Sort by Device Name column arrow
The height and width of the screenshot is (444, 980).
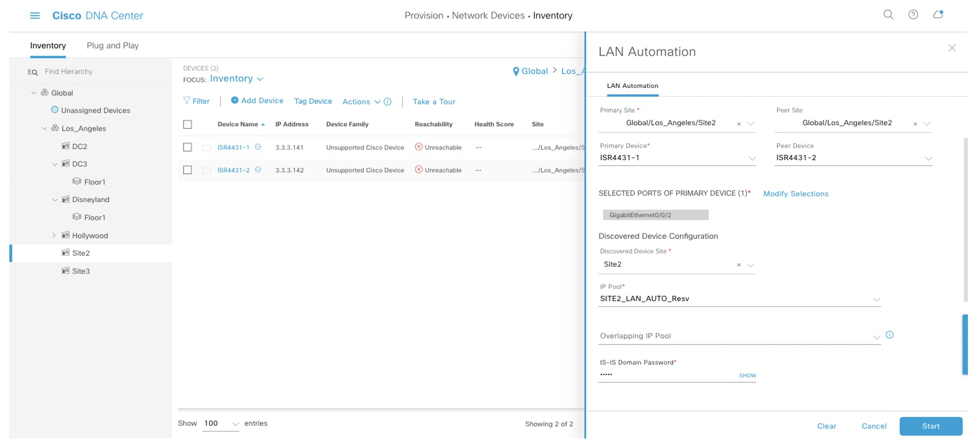click(x=263, y=125)
